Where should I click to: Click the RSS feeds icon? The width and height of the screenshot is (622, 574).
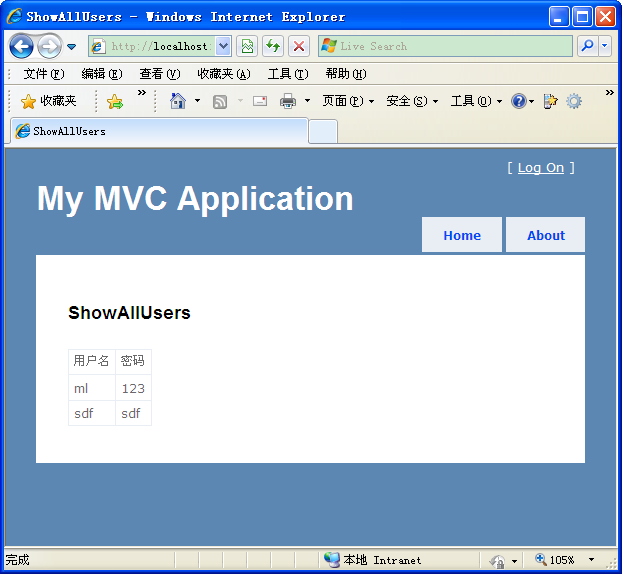point(220,102)
